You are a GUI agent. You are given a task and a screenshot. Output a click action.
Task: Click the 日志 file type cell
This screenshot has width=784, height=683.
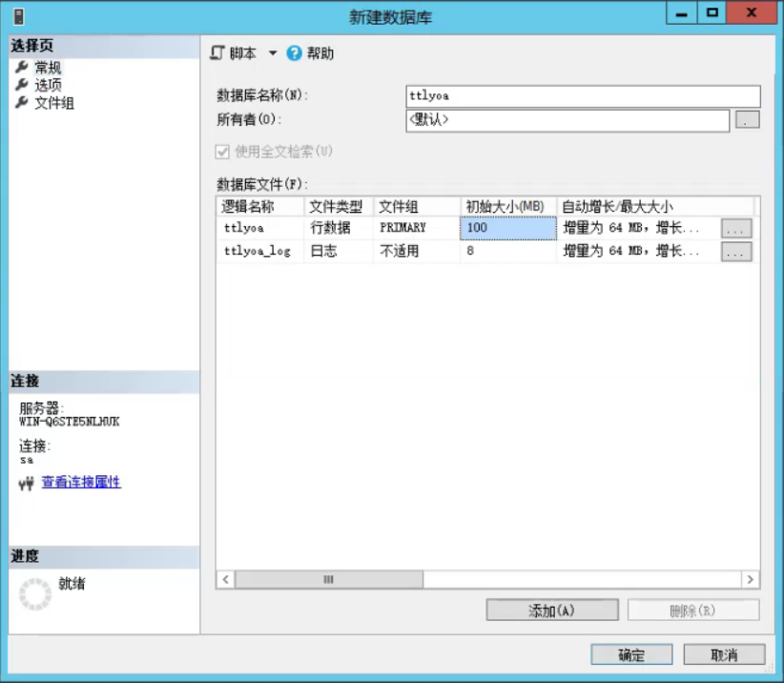[x=339, y=251]
